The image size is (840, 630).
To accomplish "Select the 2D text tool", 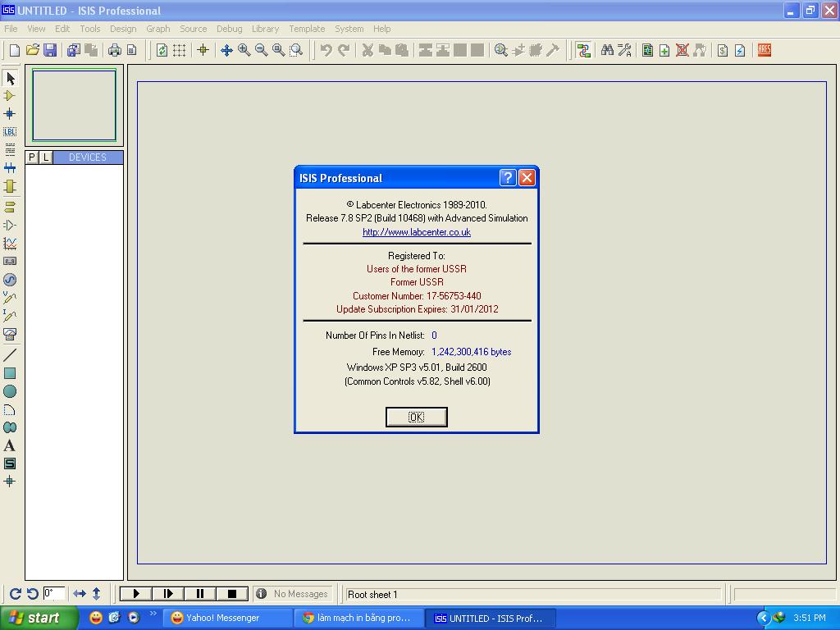I will (x=10, y=445).
